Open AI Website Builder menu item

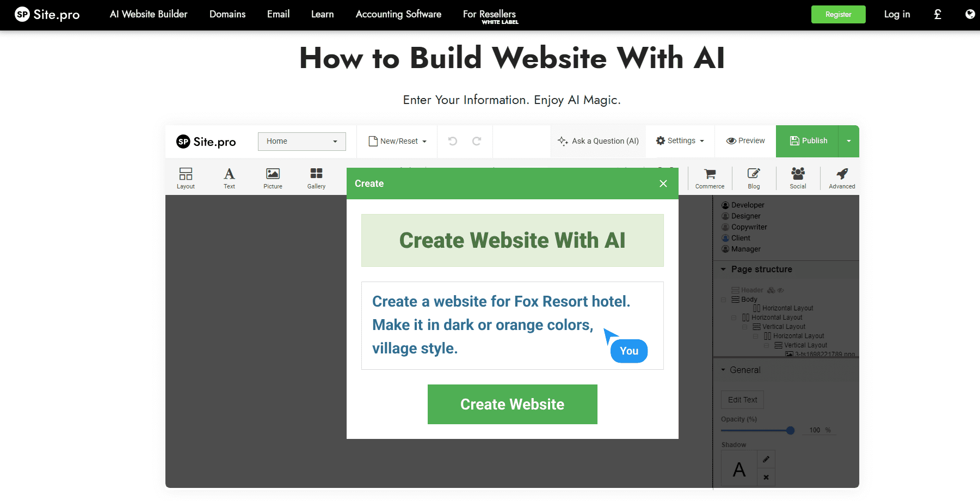149,14
